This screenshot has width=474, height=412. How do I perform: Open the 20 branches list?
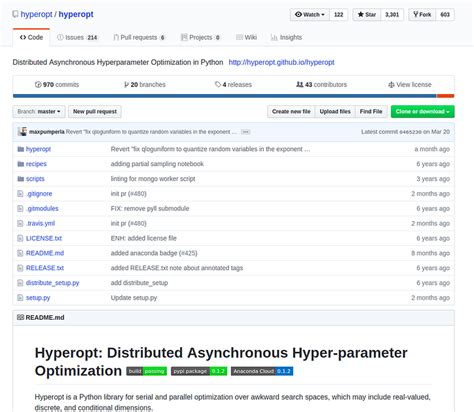tap(145, 85)
